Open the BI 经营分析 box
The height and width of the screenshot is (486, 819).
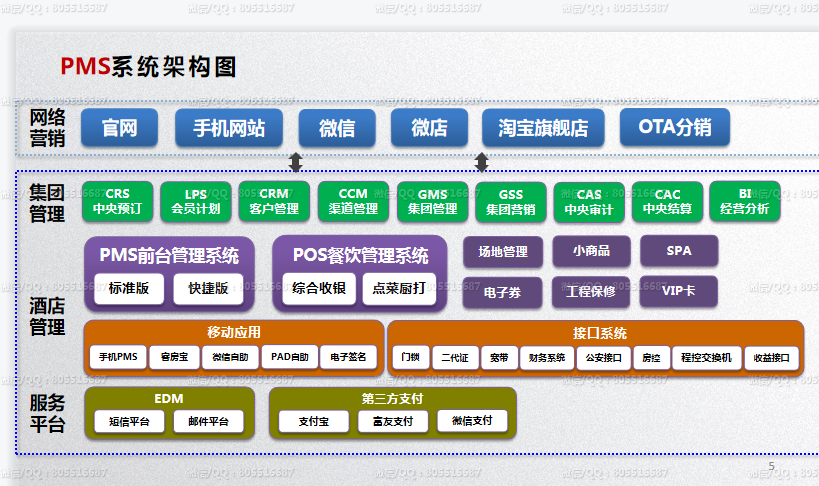coord(745,202)
